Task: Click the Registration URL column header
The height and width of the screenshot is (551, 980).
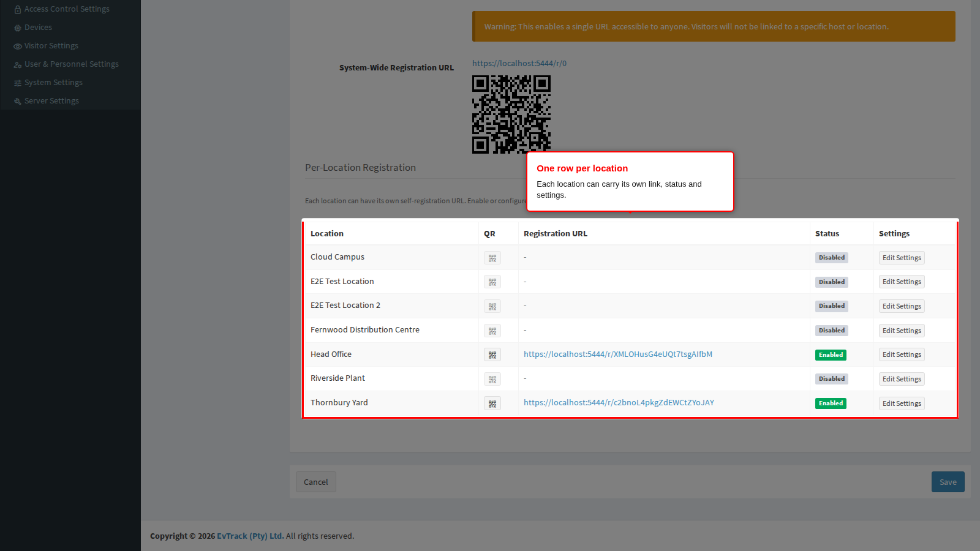Action: click(x=556, y=234)
